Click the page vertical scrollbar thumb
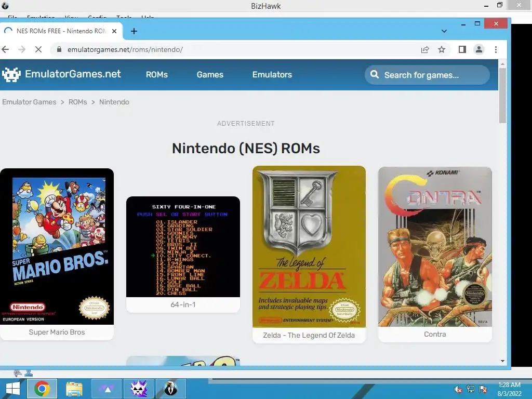The height and width of the screenshot is (399, 532). 502,96
